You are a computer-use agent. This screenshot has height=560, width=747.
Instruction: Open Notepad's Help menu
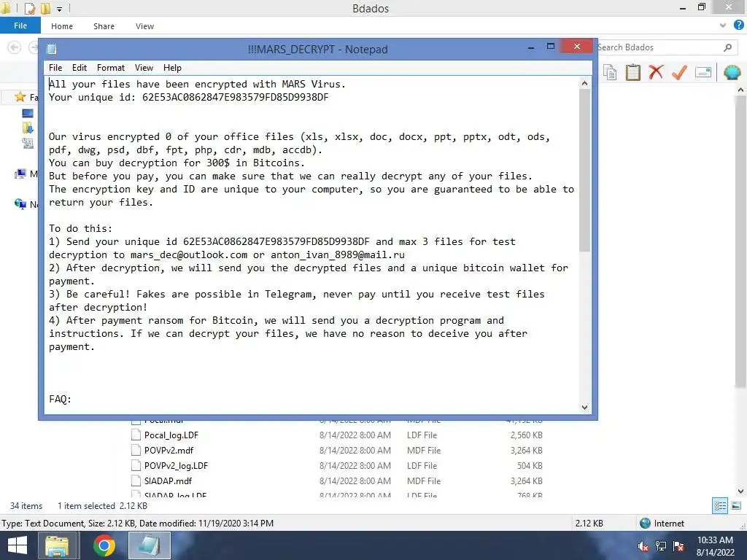pos(172,68)
